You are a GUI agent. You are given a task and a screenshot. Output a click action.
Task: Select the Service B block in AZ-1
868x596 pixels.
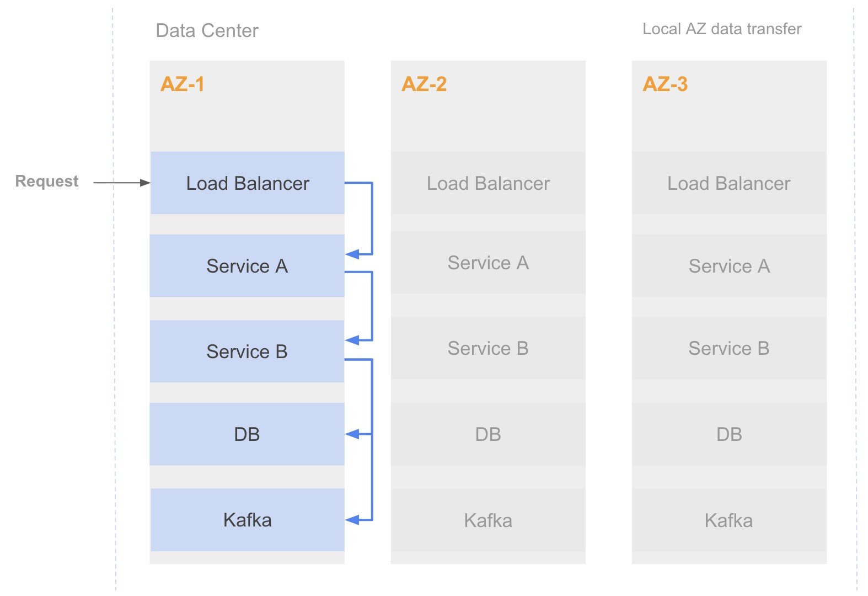point(247,351)
